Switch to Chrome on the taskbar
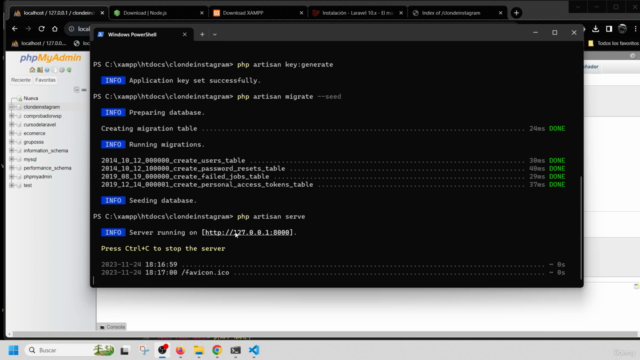The image size is (640, 360). click(x=217, y=350)
